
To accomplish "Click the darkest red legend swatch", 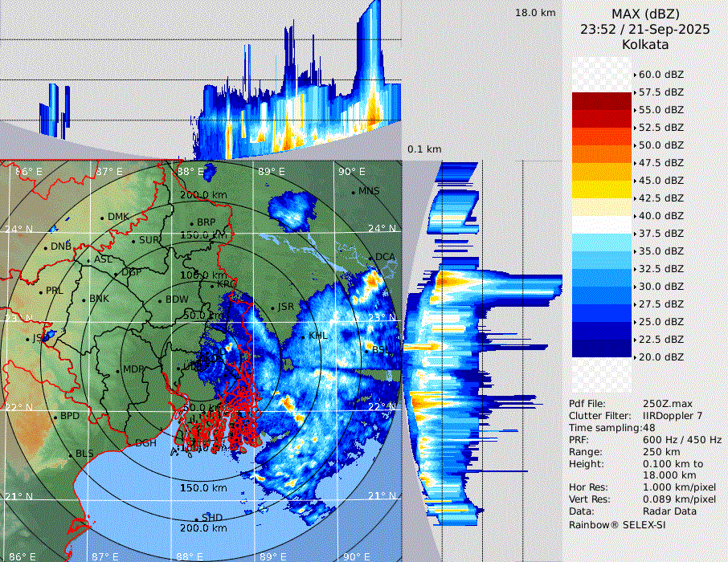I will click(x=601, y=101).
